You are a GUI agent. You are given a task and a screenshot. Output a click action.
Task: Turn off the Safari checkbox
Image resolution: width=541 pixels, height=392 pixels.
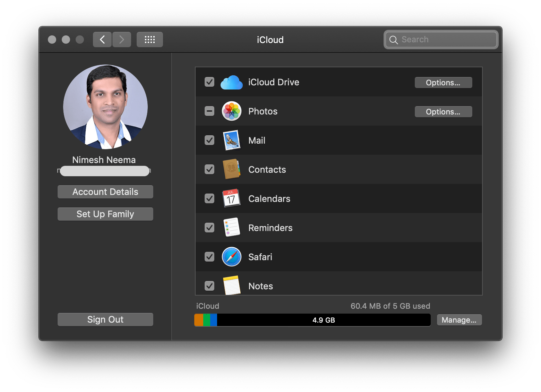tap(209, 257)
